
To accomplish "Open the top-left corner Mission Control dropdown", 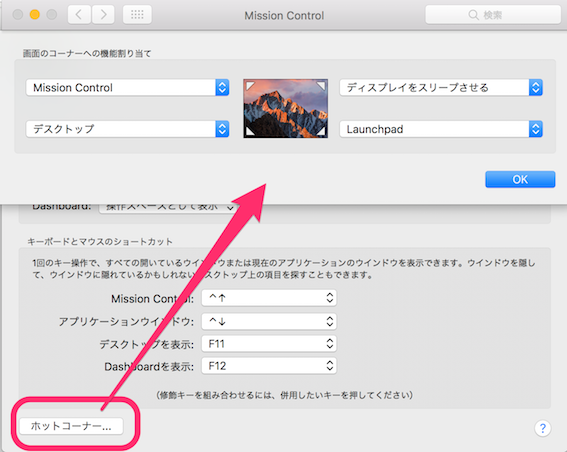I will click(127, 88).
